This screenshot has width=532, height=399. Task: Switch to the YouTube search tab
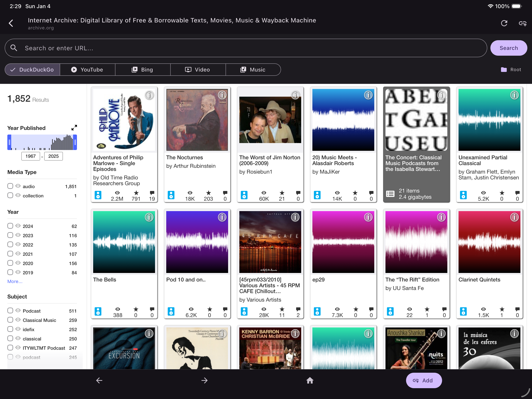click(87, 70)
